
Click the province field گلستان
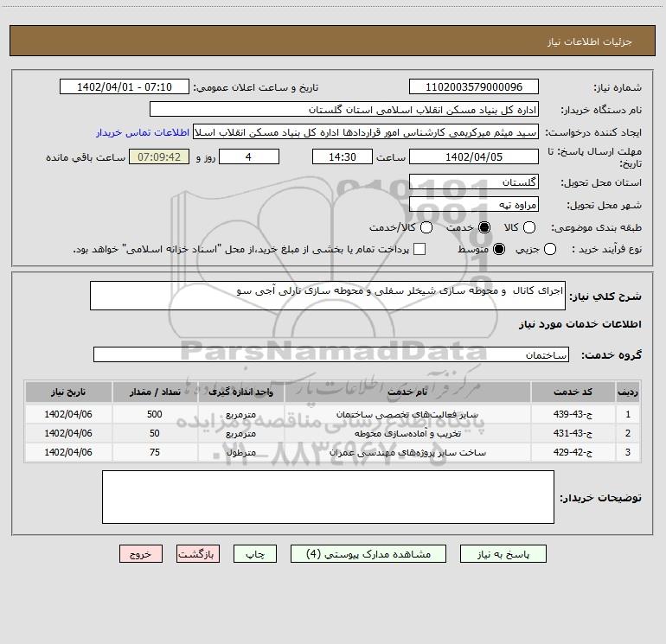(x=474, y=182)
